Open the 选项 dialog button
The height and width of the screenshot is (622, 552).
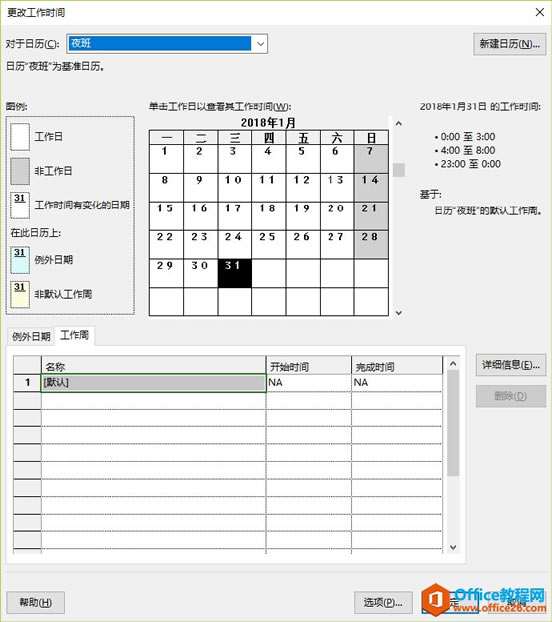383,603
